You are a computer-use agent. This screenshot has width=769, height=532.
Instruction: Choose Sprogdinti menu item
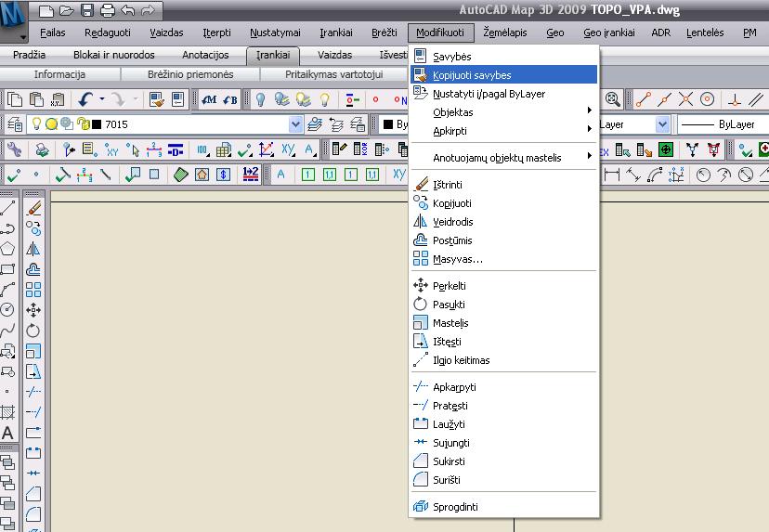(503, 507)
